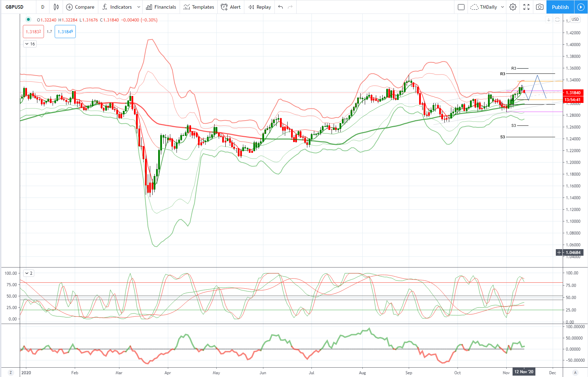Image resolution: width=588 pixels, height=377 pixels.
Task: Take a chart snapshot with camera icon
Action: (x=539, y=7)
